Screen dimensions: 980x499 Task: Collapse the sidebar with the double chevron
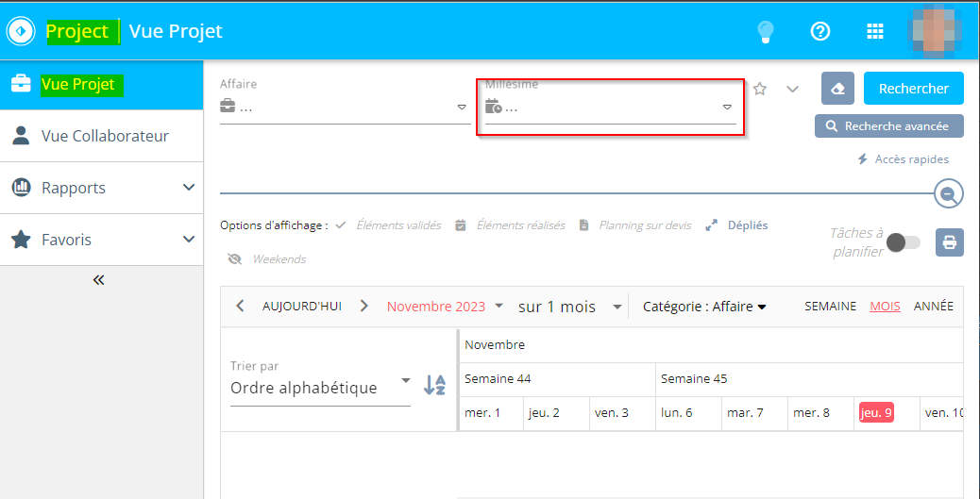tap(98, 280)
